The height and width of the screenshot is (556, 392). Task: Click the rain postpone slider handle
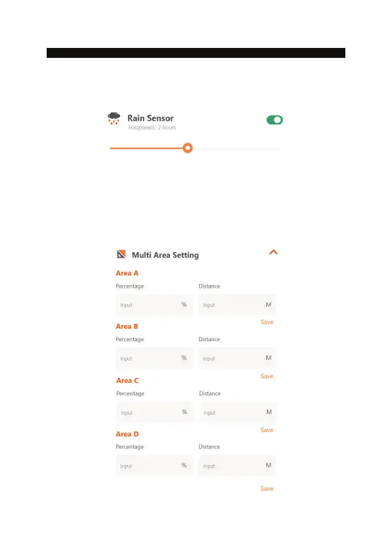click(188, 148)
